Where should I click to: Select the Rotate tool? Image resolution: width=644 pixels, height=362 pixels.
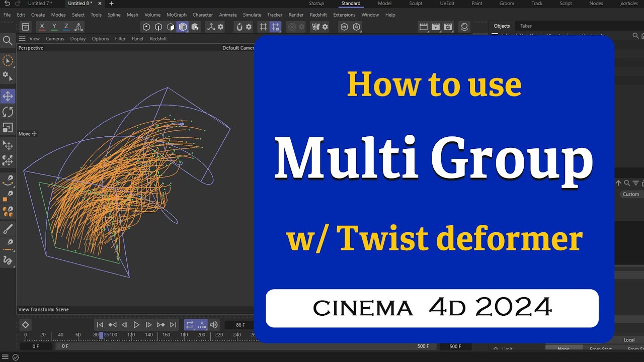[8, 112]
